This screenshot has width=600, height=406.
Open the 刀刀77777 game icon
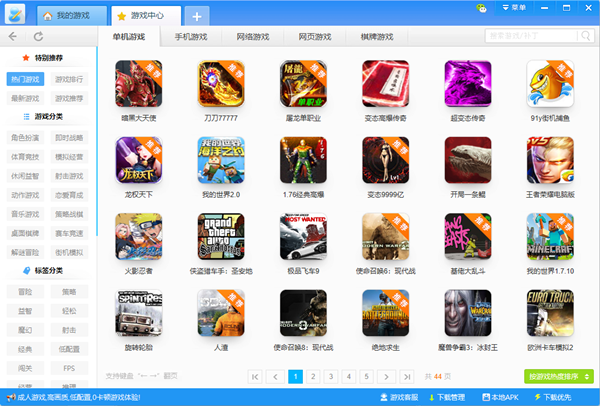coord(221,83)
